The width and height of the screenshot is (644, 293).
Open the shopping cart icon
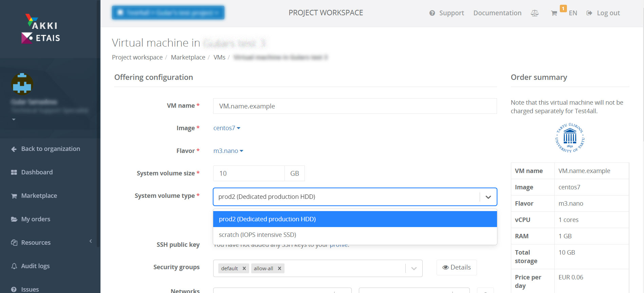554,13
